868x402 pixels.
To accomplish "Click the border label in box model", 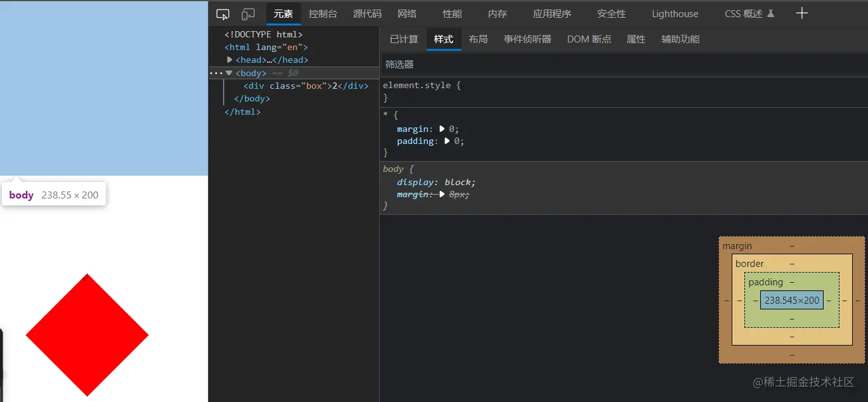I will [x=749, y=264].
